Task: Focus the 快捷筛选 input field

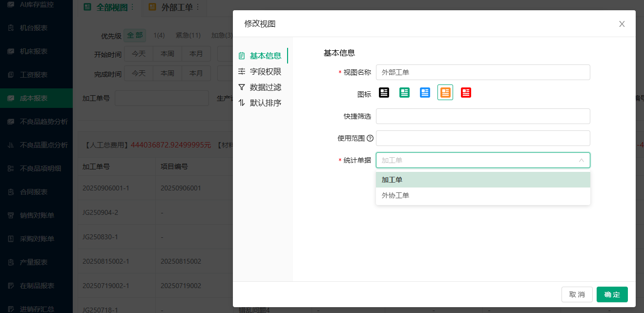Action: point(482,116)
